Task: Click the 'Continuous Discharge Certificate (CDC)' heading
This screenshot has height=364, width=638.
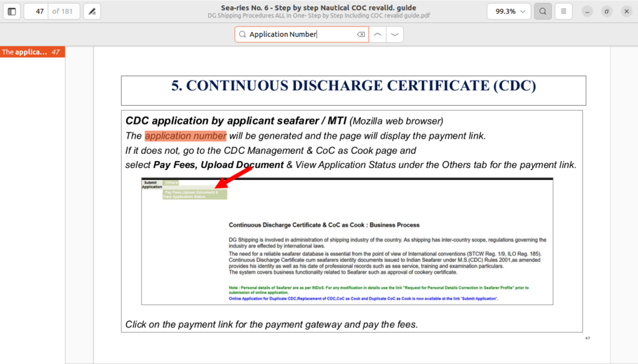Action: (x=353, y=86)
